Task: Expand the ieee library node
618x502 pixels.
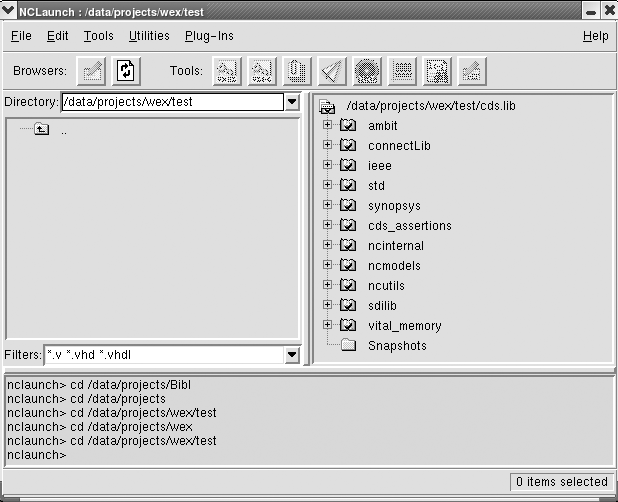Action: 327,164
